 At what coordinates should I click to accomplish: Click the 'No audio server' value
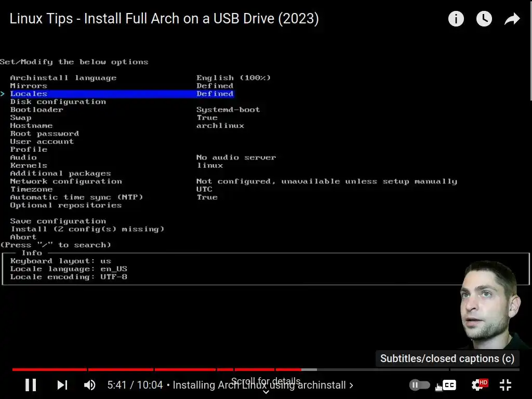236,157
